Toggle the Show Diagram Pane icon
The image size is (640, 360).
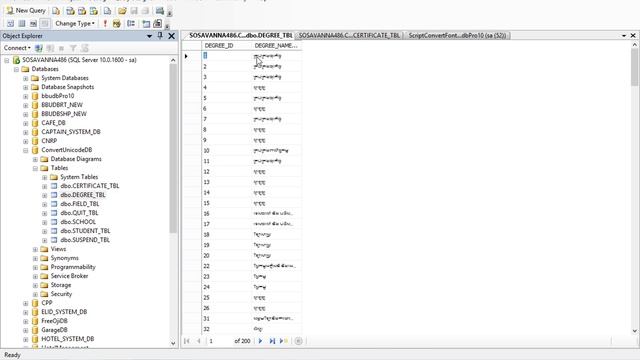click(x=11, y=24)
